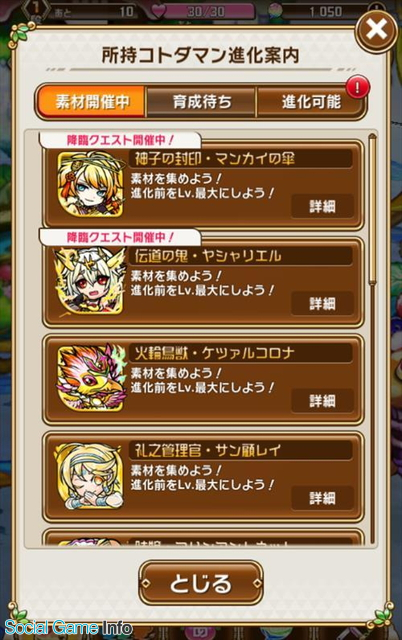This screenshot has height=640, width=402.
Task: Switch to the 育成待ち tab
Action: [x=201, y=102]
